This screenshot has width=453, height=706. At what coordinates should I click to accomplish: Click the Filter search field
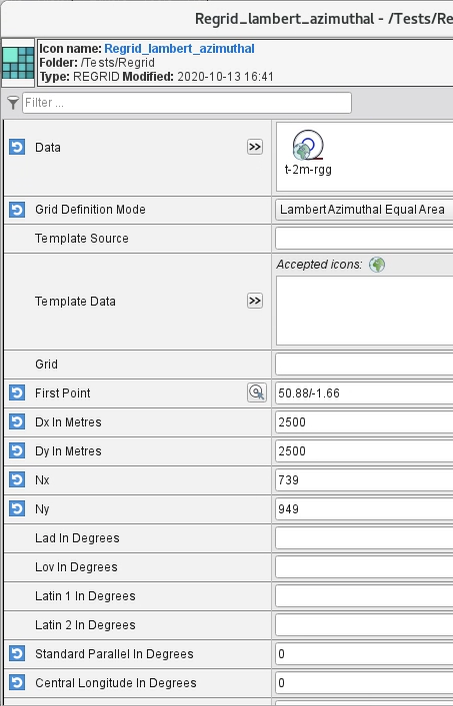[187, 103]
